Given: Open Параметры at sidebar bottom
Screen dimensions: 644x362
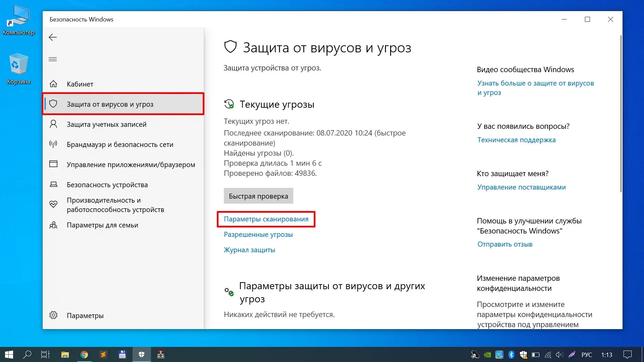Looking at the screenshot, I should pyautogui.click(x=123, y=315).
